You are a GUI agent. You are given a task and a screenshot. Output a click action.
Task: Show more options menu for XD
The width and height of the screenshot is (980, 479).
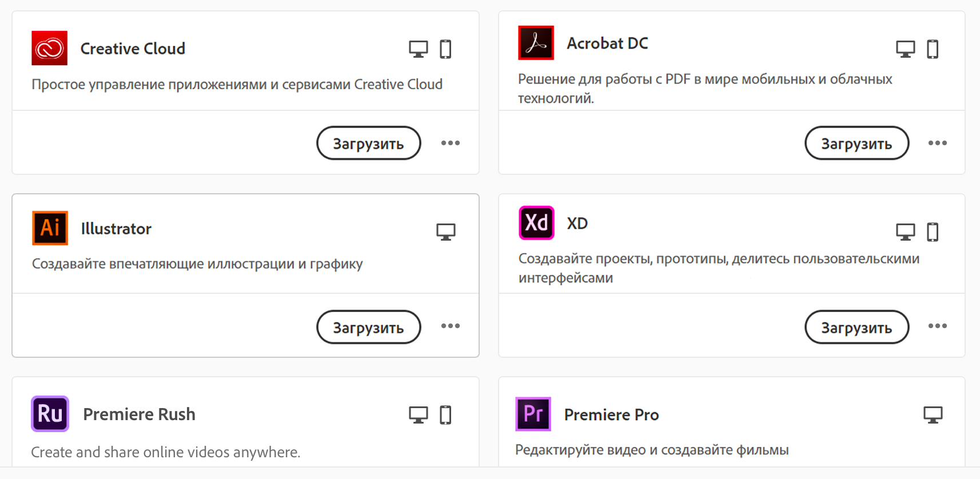tap(938, 326)
